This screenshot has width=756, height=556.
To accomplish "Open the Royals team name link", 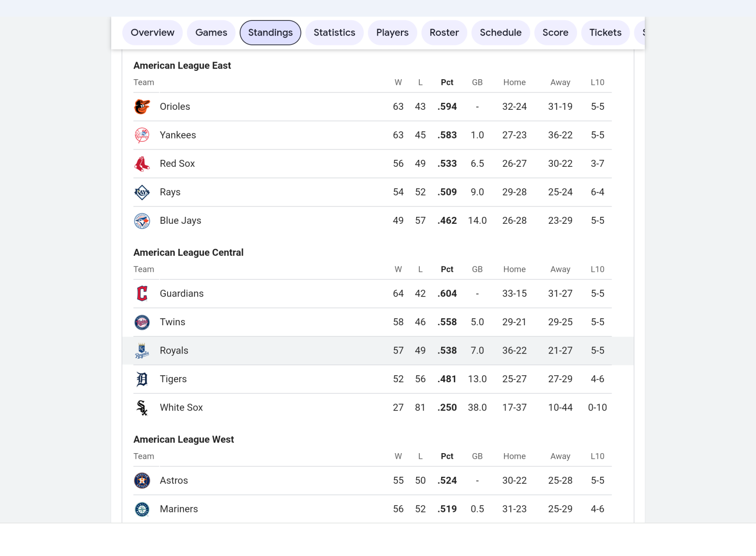I will (174, 351).
